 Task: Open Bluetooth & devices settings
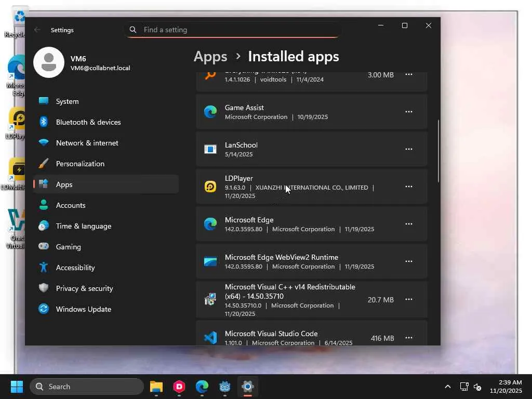[106, 122]
